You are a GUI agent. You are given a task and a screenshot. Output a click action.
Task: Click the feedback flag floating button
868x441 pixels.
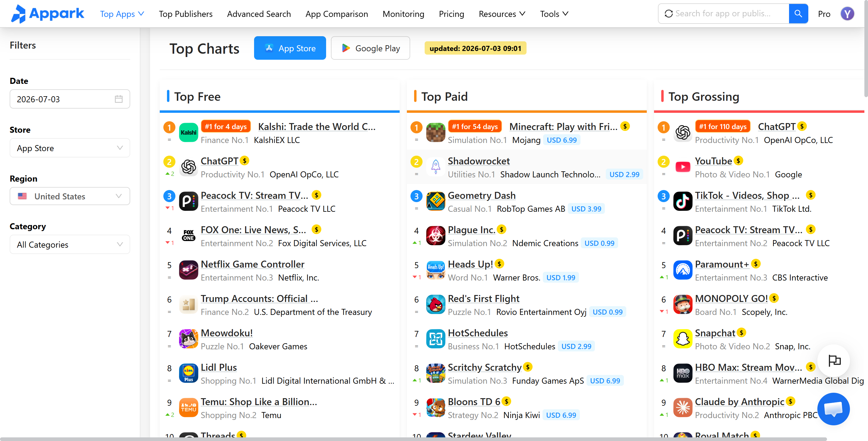coord(834,360)
